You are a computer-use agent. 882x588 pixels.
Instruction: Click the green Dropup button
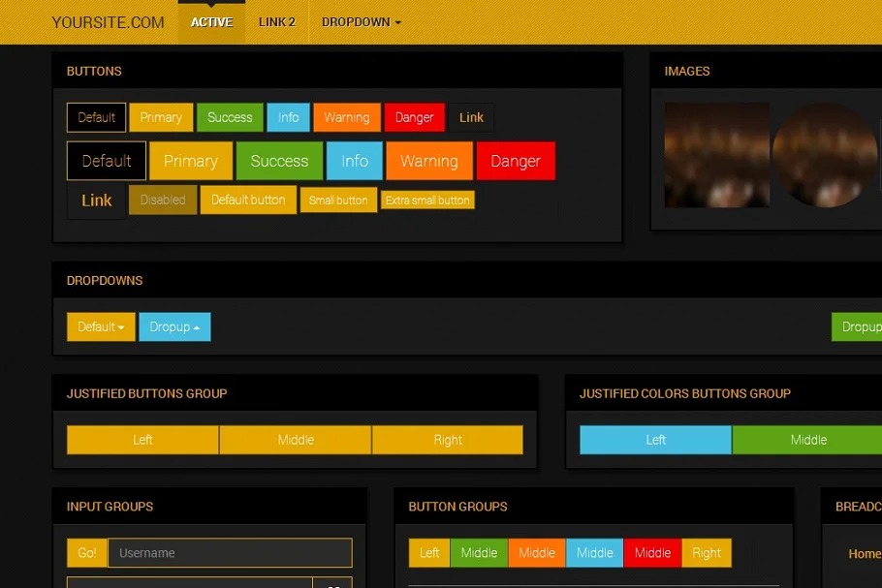click(x=859, y=327)
